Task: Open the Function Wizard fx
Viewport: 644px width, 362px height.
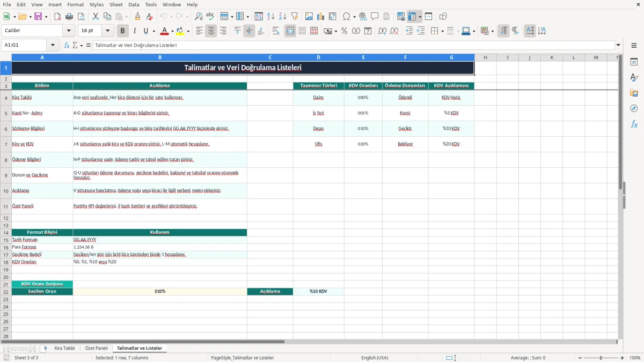Action: point(67,45)
